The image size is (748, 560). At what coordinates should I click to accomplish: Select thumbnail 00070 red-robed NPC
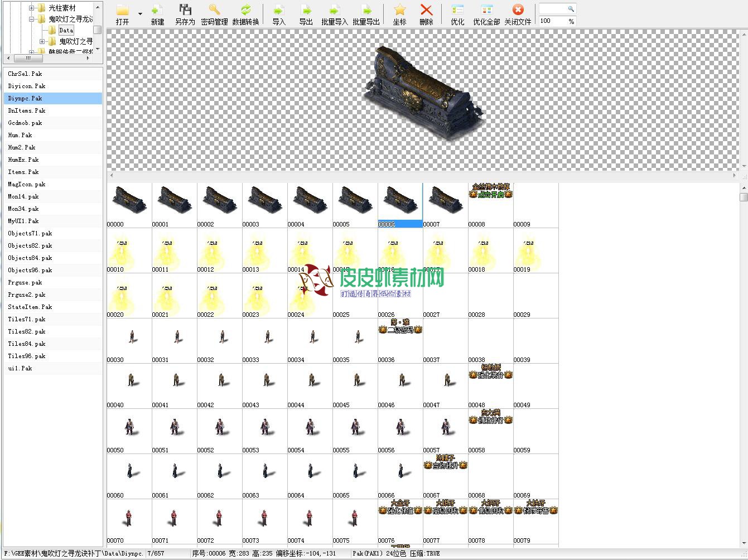(129, 522)
